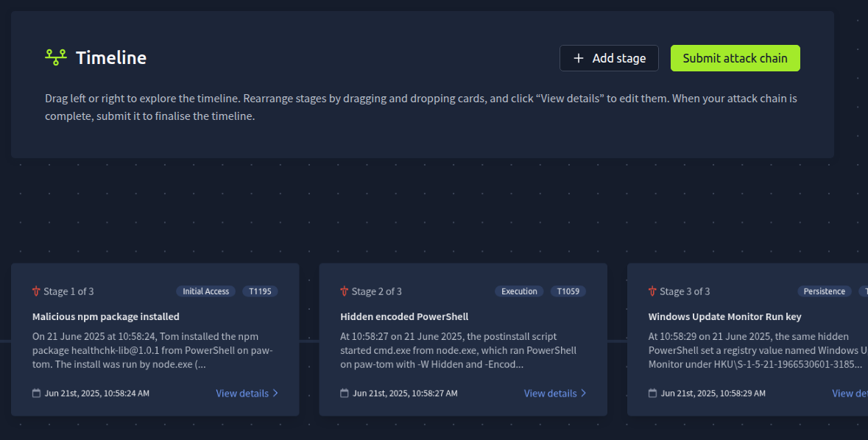Submit the attack chain
868x440 pixels.
(x=735, y=58)
